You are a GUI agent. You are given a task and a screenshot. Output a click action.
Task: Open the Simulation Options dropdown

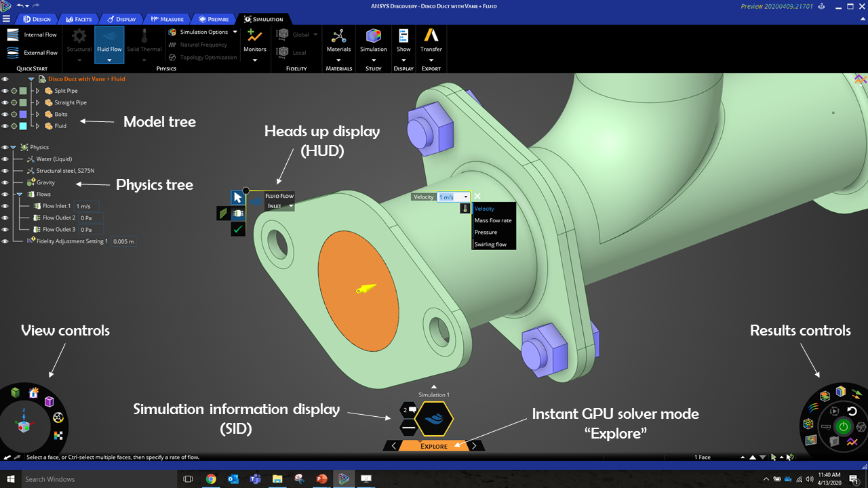pyautogui.click(x=235, y=32)
